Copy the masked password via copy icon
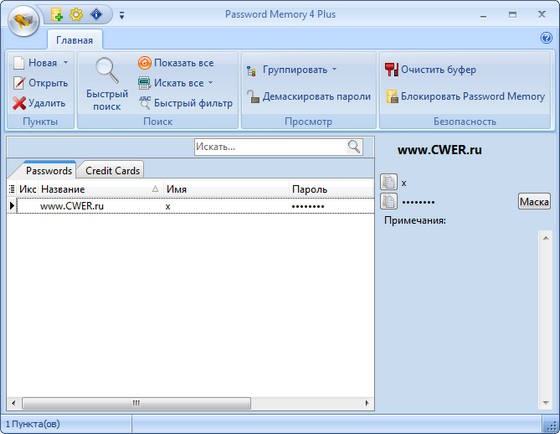Viewport: 560px width, 434px height. pos(389,201)
